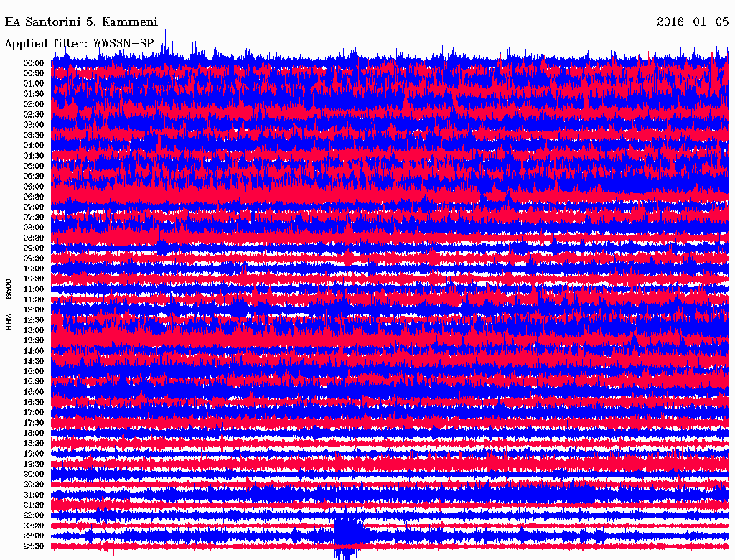The width and height of the screenshot is (735, 560).
Task: Click the '20:30' time label
Action: click(x=34, y=485)
